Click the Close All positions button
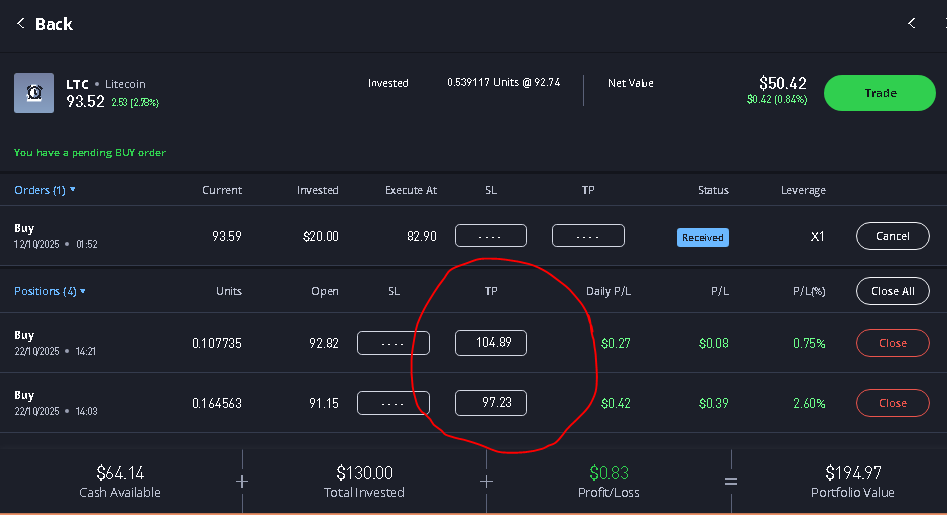947x515 pixels. pyautogui.click(x=892, y=291)
